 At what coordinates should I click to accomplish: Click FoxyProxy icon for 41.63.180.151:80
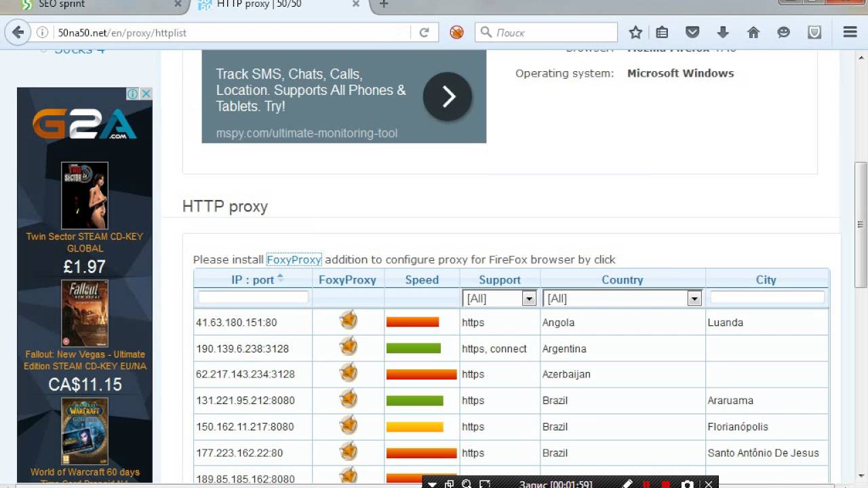[349, 320]
